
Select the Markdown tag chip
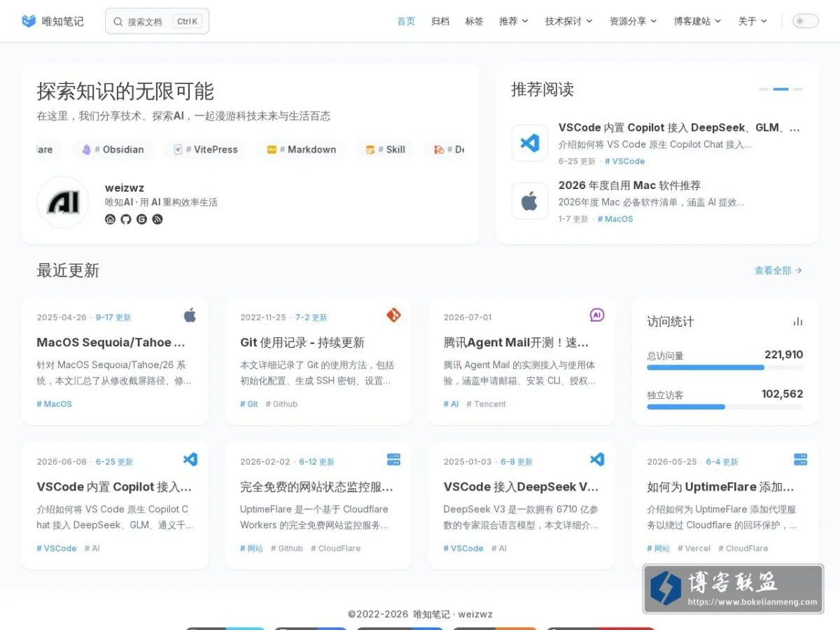coord(301,149)
